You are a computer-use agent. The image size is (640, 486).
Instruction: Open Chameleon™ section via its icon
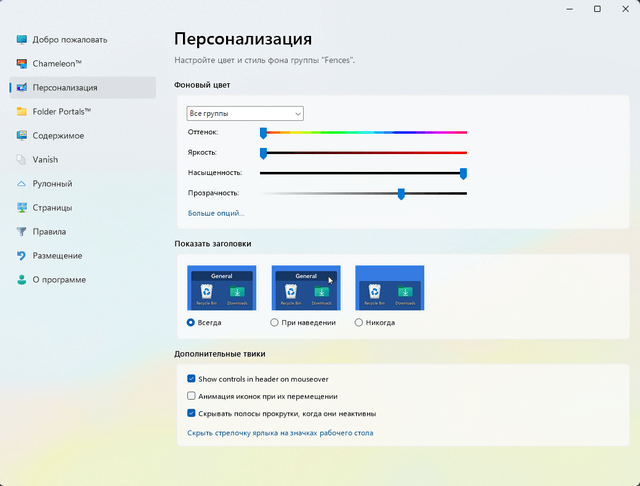coord(22,64)
